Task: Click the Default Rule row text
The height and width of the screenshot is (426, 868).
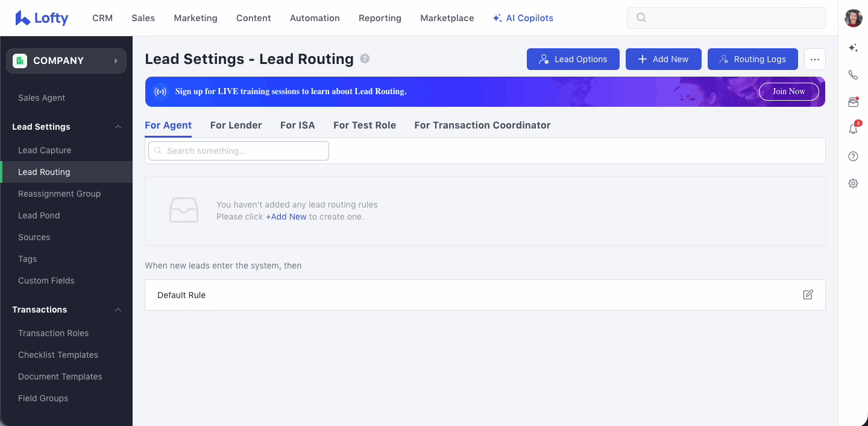Action: click(x=181, y=295)
